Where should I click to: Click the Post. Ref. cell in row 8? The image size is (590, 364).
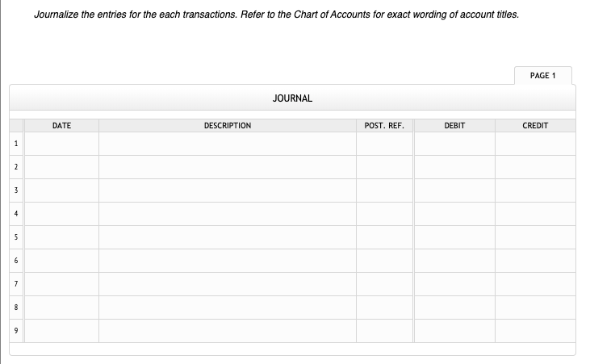(384, 308)
